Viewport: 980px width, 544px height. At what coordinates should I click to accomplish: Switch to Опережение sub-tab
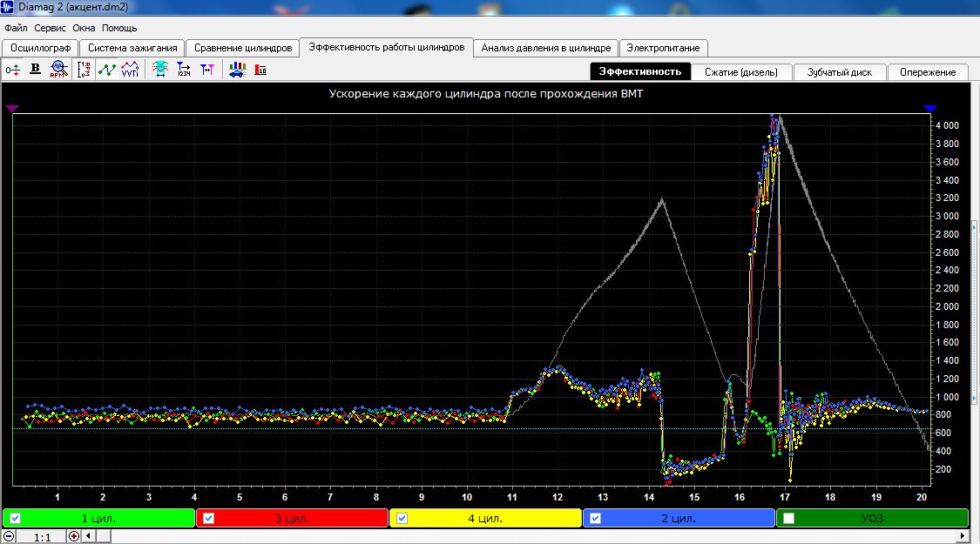[928, 72]
